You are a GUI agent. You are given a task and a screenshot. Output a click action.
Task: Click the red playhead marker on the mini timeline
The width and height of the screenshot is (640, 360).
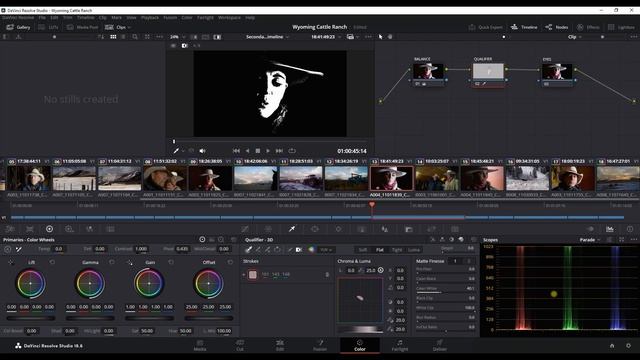coord(372,204)
